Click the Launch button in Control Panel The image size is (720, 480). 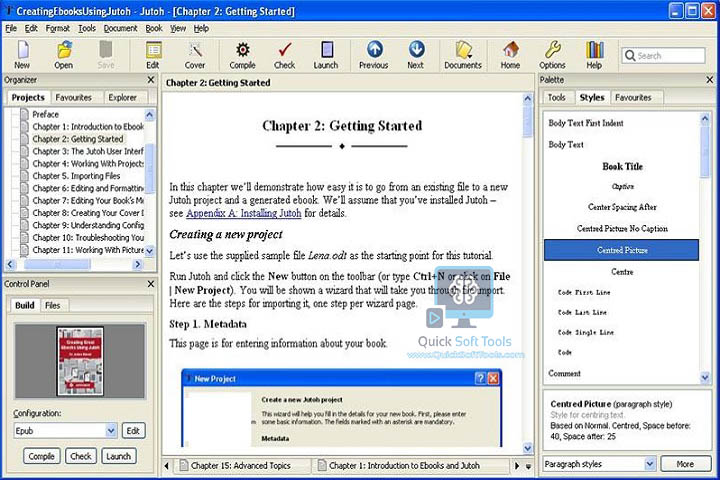point(118,456)
